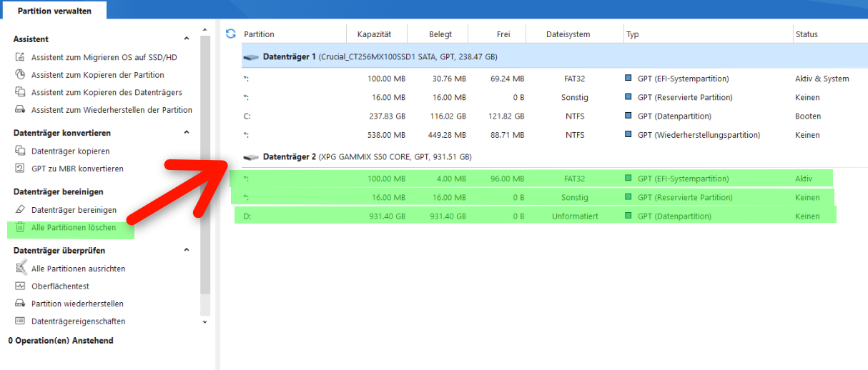Select the D: partition row
The height and width of the screenshot is (370, 868).
[x=554, y=216]
